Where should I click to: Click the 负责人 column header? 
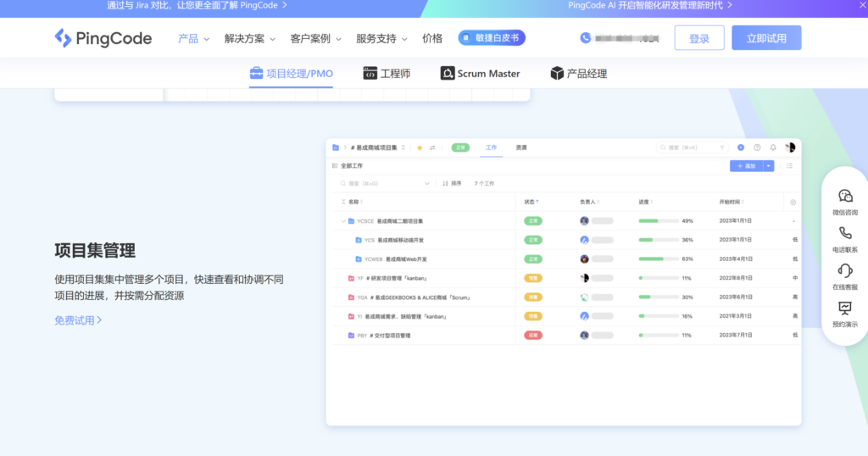coord(590,202)
